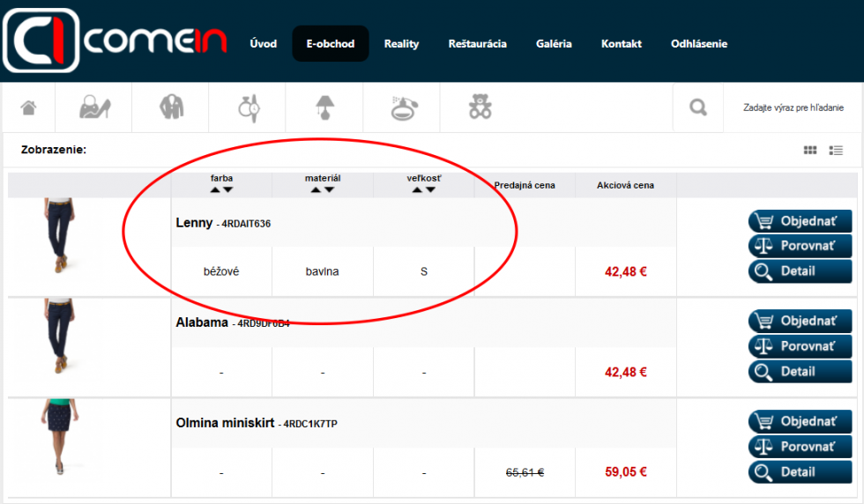Click Porovnať for Lenny pants
This screenshot has height=504, width=864.
coord(800,246)
